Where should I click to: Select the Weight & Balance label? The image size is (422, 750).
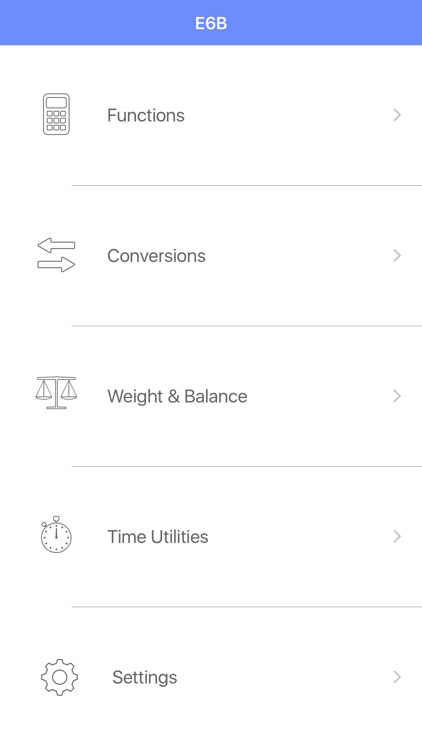click(x=177, y=397)
